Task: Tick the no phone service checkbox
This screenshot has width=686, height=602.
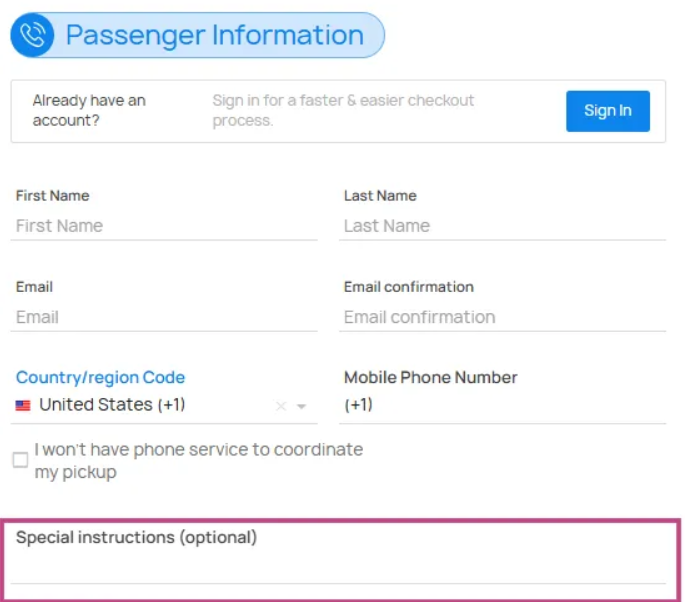Action: 21,460
